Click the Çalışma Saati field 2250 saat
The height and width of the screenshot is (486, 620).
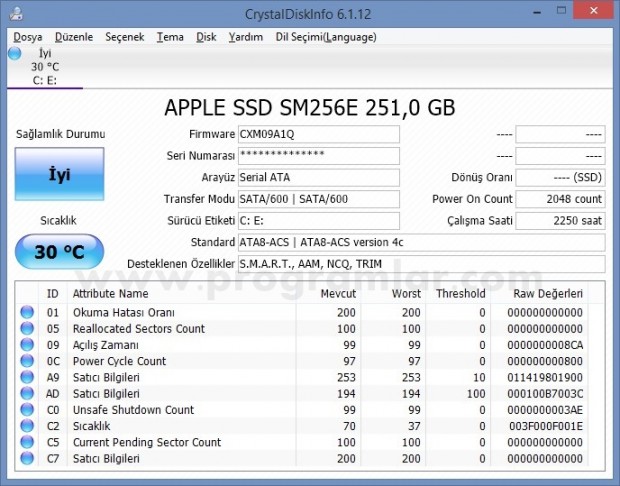pyautogui.click(x=560, y=221)
